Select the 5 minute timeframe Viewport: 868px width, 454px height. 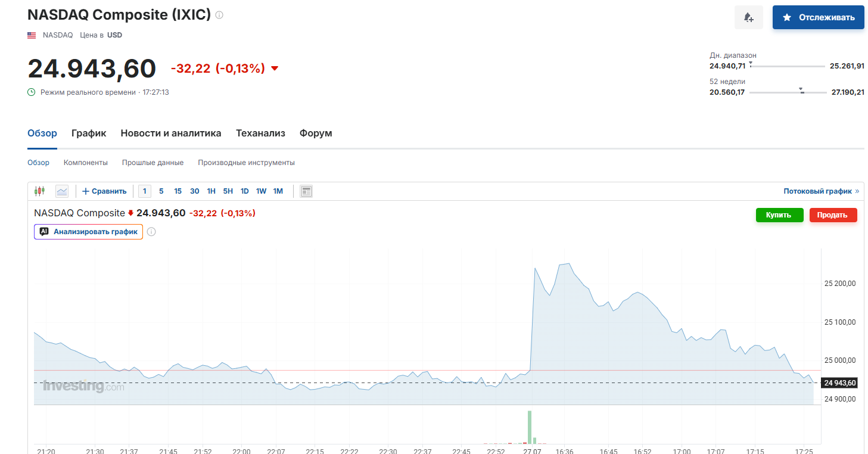(161, 191)
